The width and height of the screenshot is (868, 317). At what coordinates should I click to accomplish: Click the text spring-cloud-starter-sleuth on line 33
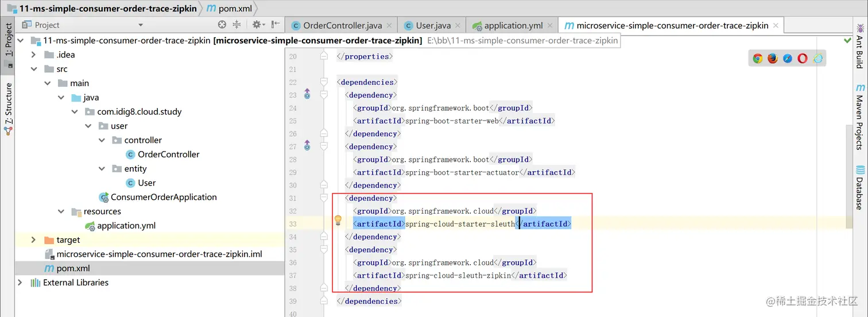460,224
